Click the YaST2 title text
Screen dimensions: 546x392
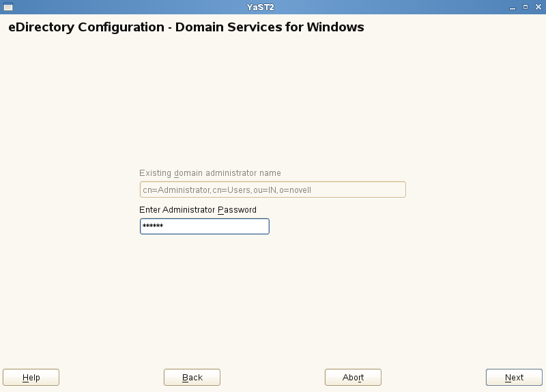(x=261, y=6)
